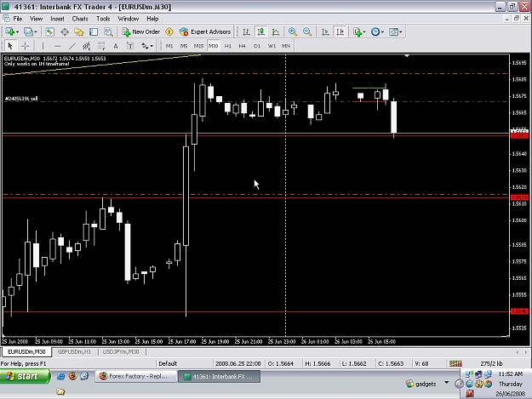
Task: Select the Trendline drawing tool
Action: [72, 46]
